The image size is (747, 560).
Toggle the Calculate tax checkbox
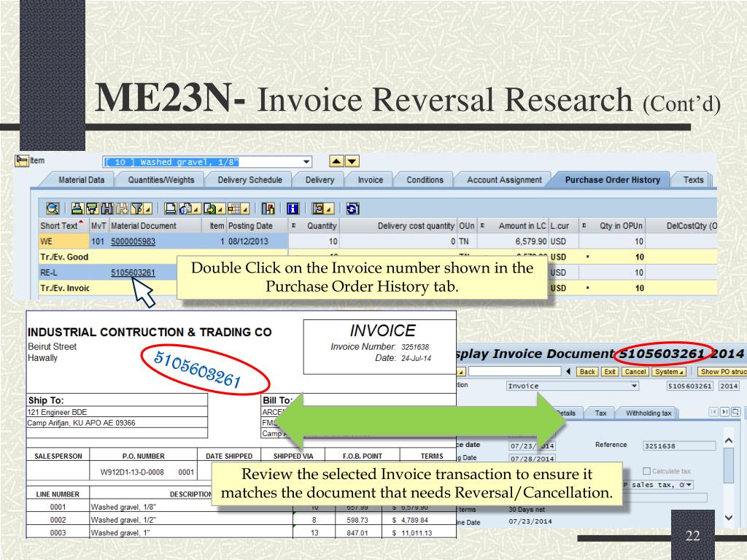point(646,471)
